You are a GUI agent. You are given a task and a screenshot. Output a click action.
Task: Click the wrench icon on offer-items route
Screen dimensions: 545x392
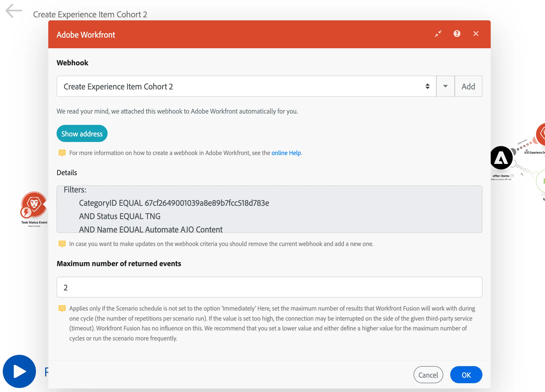pos(522,174)
